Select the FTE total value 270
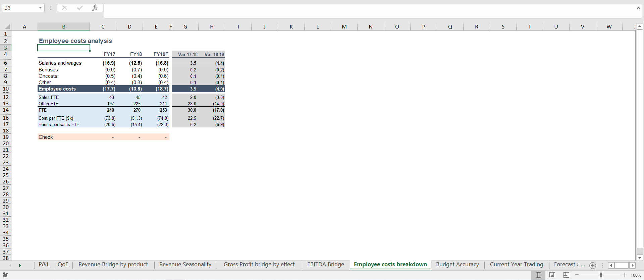This screenshot has height=280, width=644. [137, 110]
